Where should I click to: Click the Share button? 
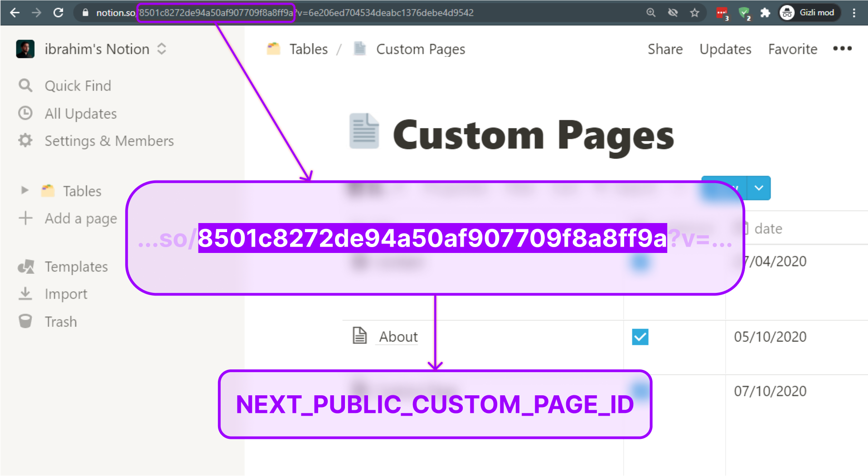665,49
